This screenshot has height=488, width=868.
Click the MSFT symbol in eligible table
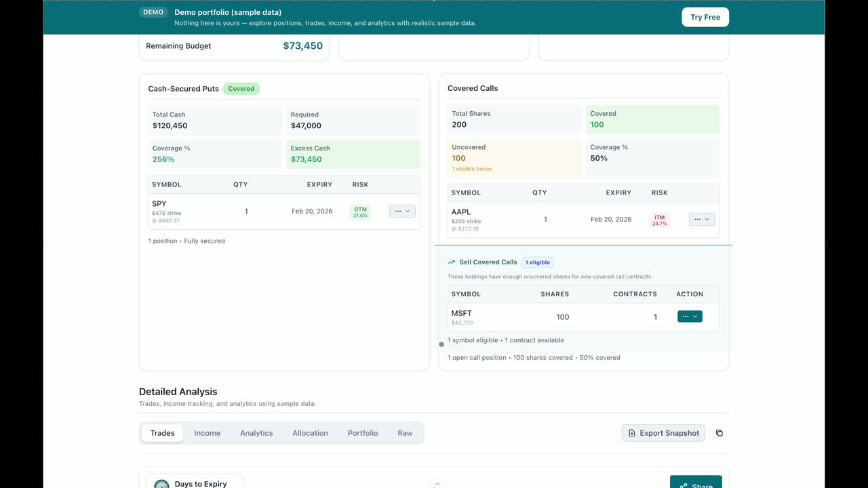click(x=462, y=313)
